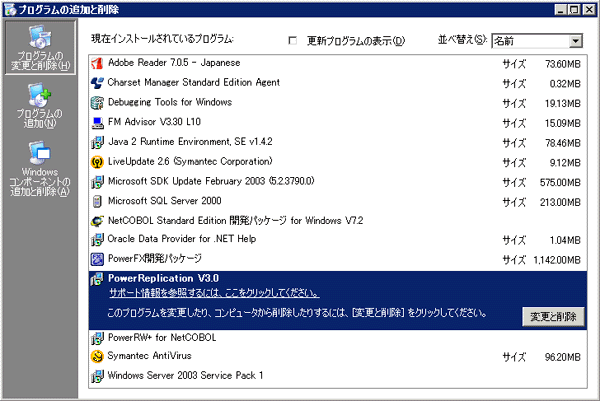The height and width of the screenshot is (401, 600).
Task: Click the 575.00MB size value
Action: pos(560,183)
